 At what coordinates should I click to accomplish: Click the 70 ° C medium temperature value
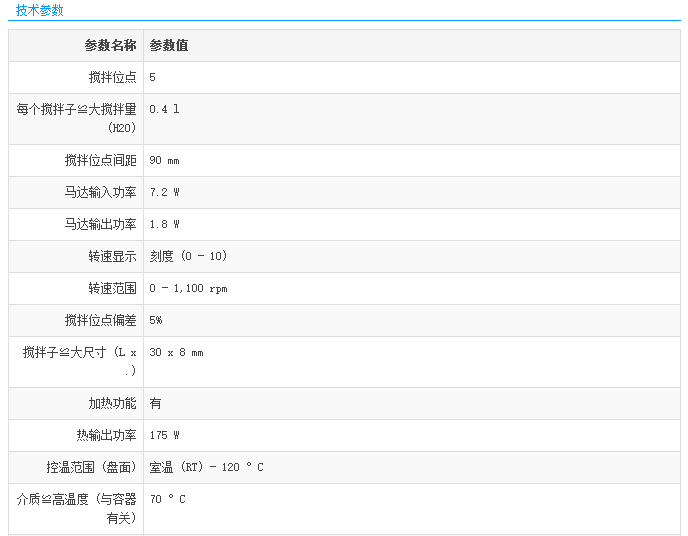(167, 500)
